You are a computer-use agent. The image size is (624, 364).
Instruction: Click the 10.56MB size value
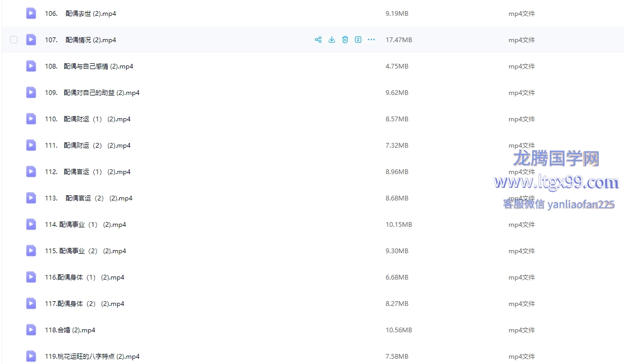(x=399, y=330)
